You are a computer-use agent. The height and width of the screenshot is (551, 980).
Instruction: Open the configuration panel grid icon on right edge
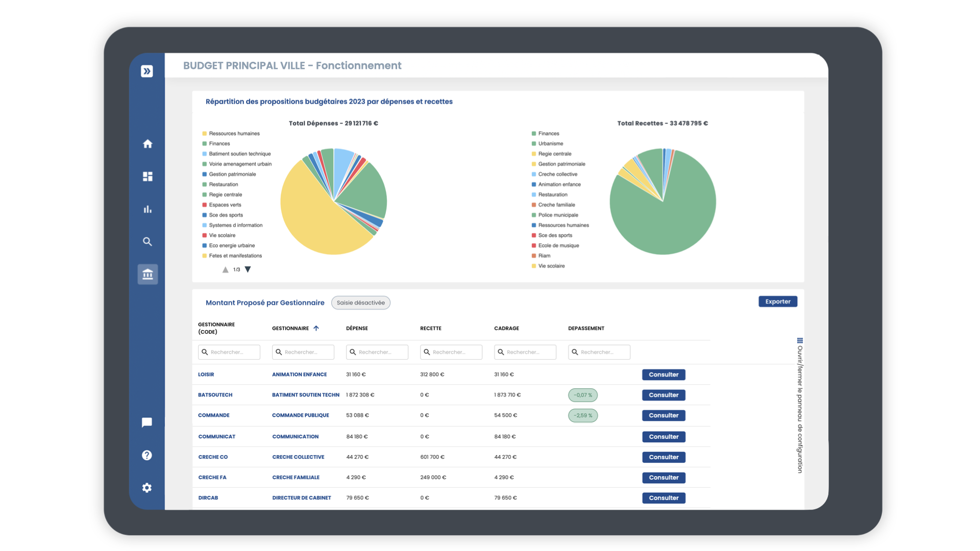tap(800, 340)
